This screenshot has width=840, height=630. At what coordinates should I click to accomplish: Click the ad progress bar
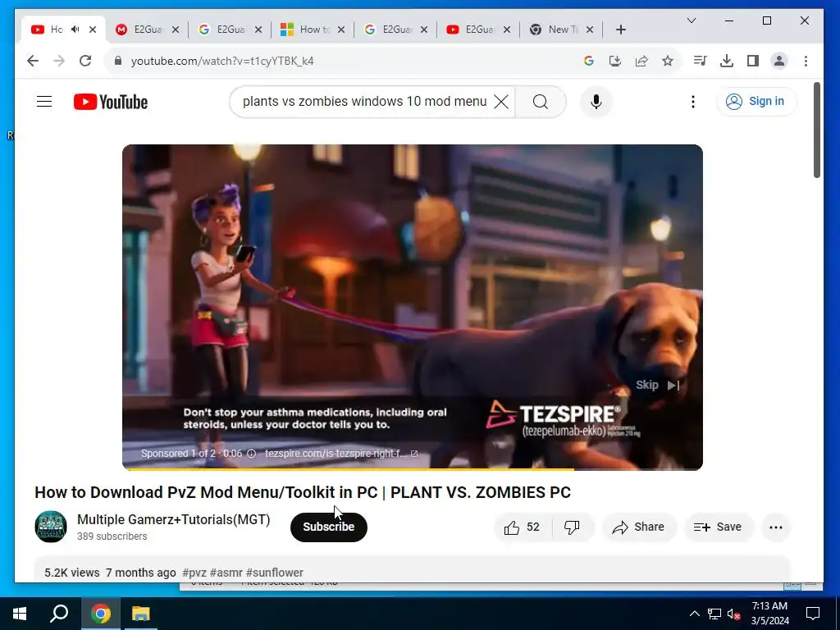pos(413,468)
